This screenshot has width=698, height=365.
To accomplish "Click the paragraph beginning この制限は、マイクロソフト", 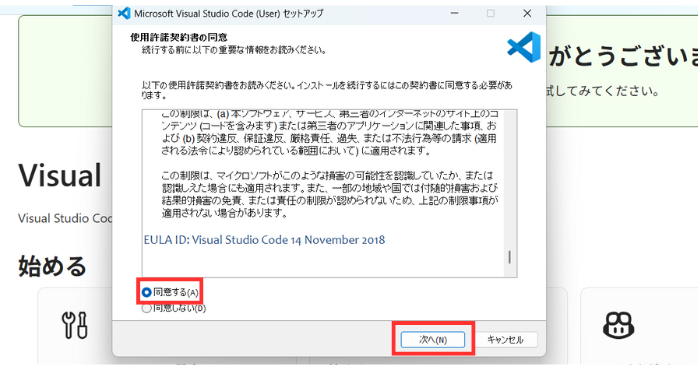I will pos(329,194).
